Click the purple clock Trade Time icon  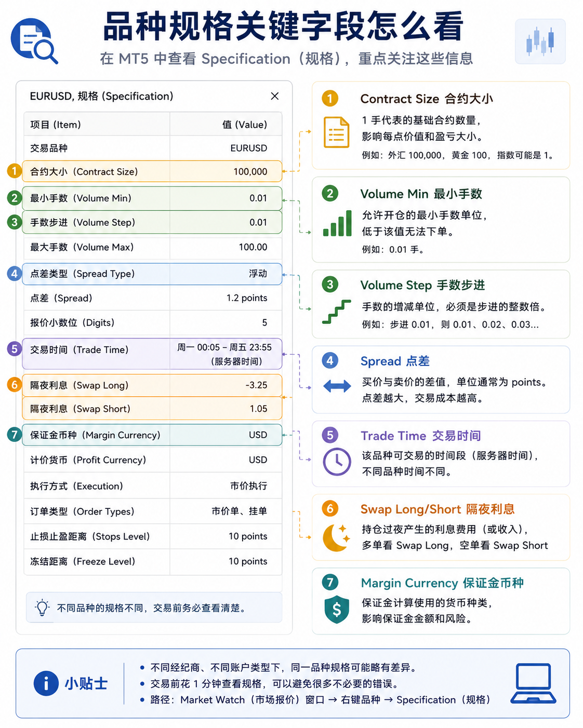click(x=337, y=462)
